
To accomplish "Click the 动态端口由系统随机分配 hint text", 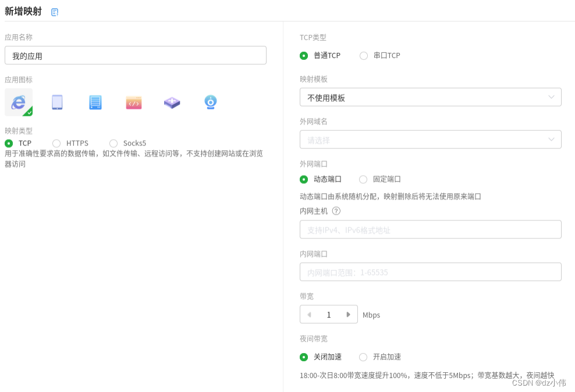I will click(x=391, y=197).
